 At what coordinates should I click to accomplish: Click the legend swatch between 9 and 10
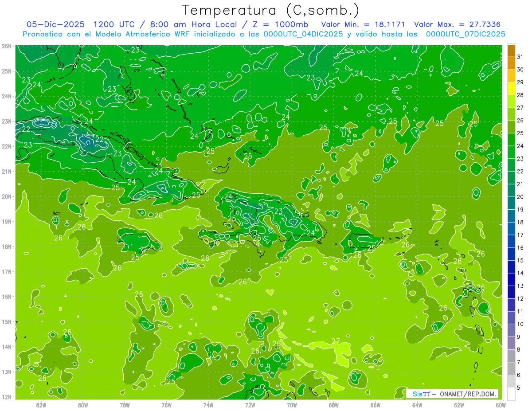(511, 331)
